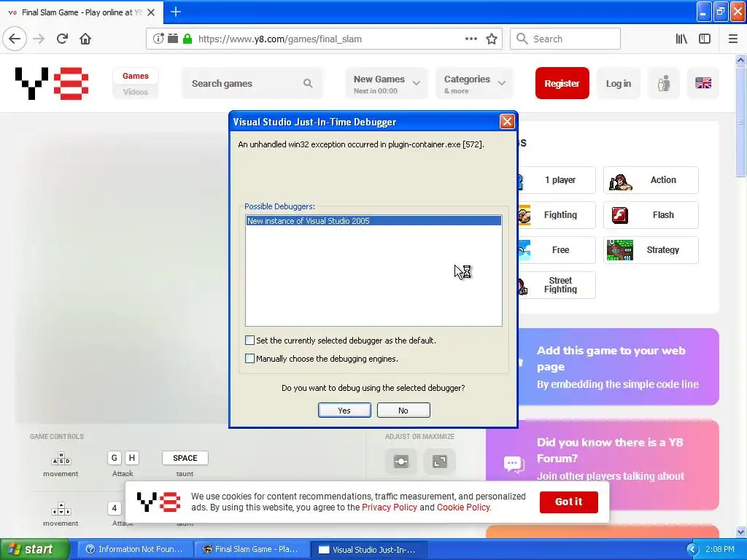Click the Flash category icon

(620, 215)
